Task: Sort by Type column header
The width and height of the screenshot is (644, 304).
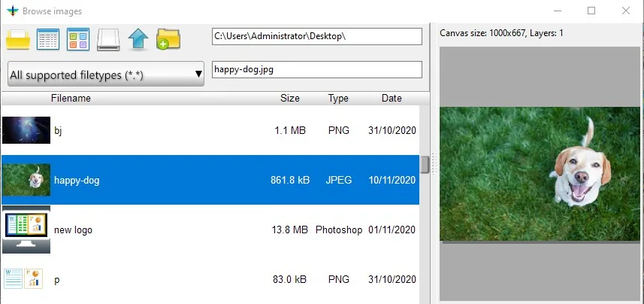Action: pos(338,99)
